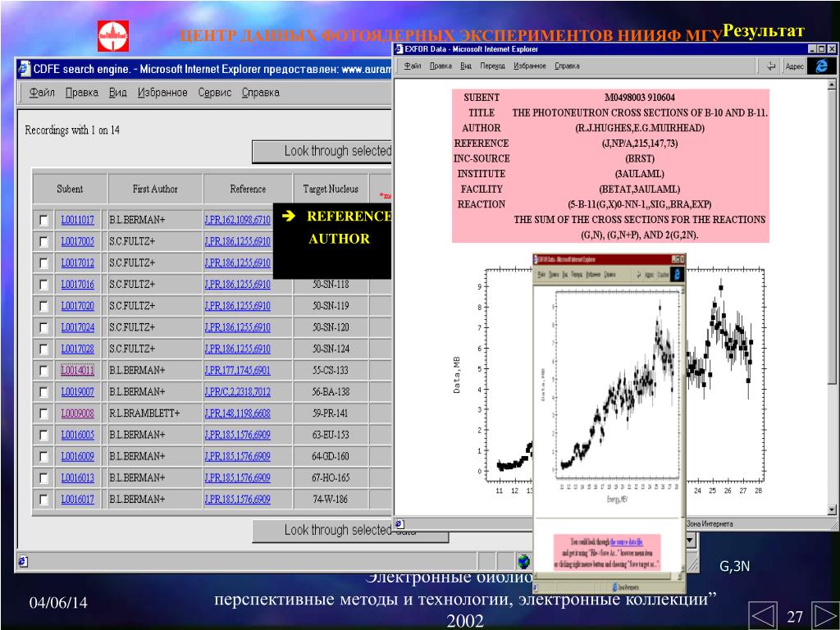Viewport: 840px width, 630px height.
Task: Click the Reference column header
Action: [248, 189]
